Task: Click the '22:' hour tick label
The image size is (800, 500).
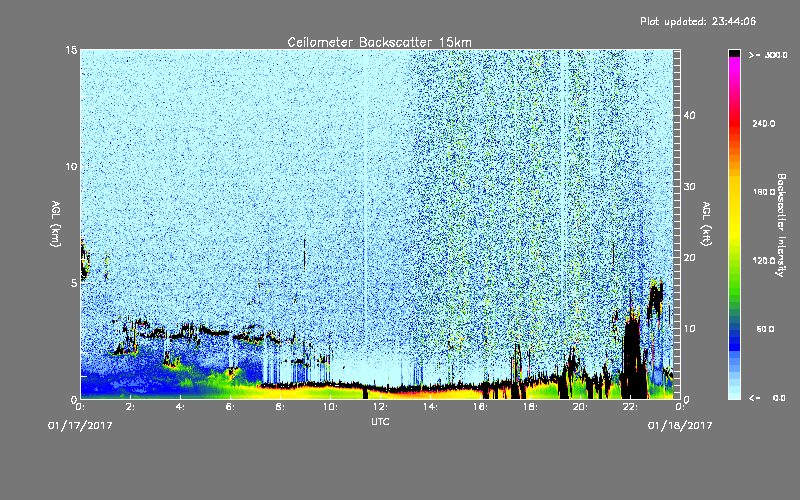Action: (x=630, y=407)
